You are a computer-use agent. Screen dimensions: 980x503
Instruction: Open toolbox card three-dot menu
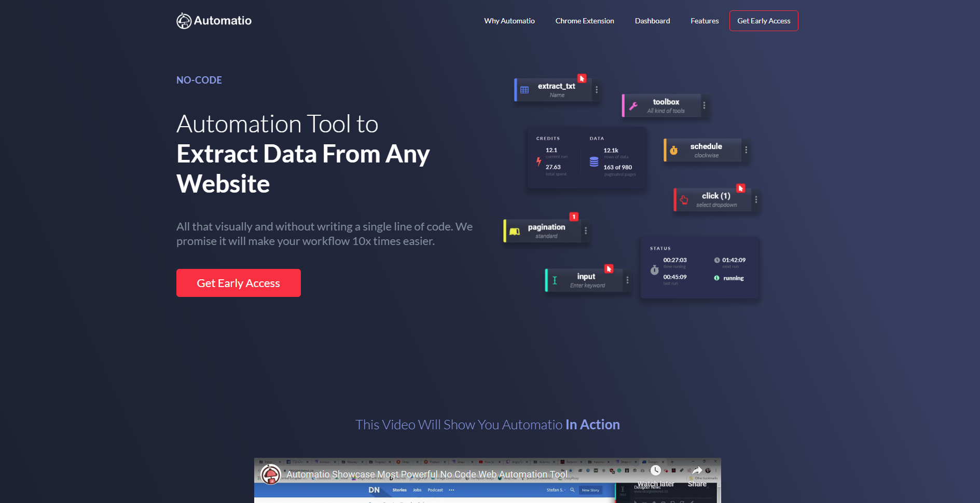[x=704, y=105]
